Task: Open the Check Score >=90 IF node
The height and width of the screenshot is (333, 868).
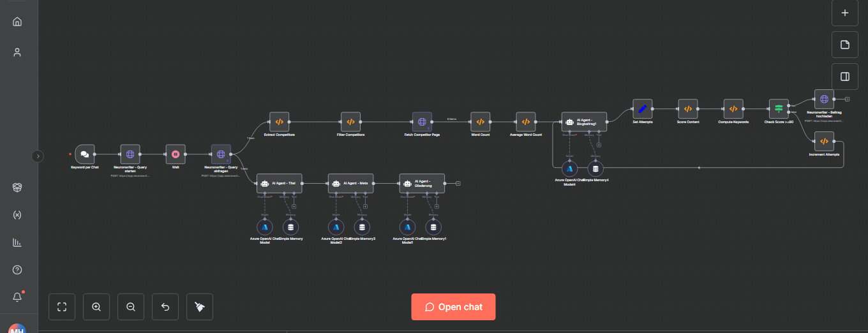Action: [779, 108]
